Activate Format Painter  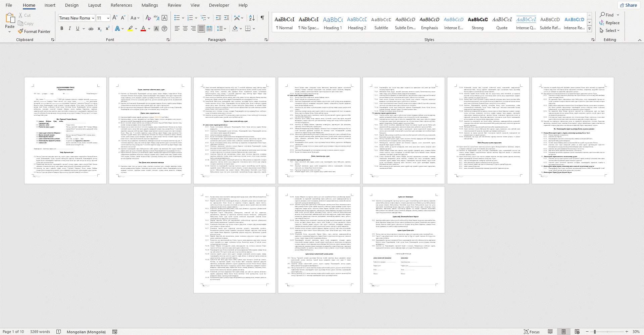tap(34, 32)
